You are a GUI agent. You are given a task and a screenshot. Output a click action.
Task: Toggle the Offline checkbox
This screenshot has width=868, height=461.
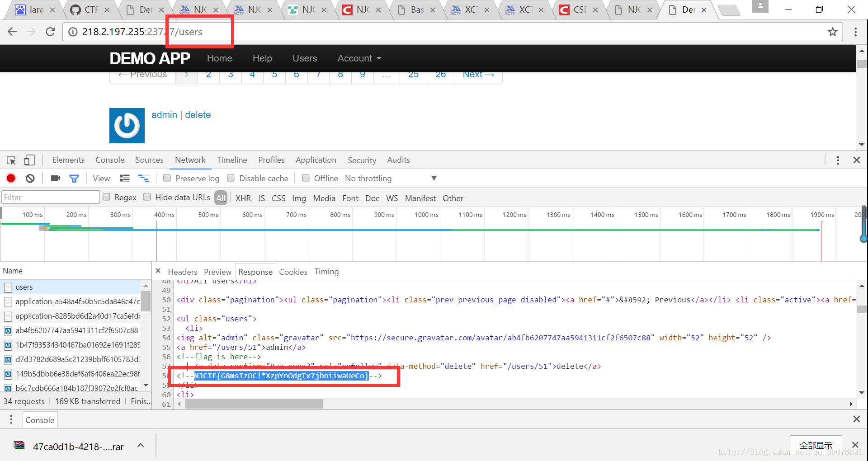pyautogui.click(x=306, y=178)
